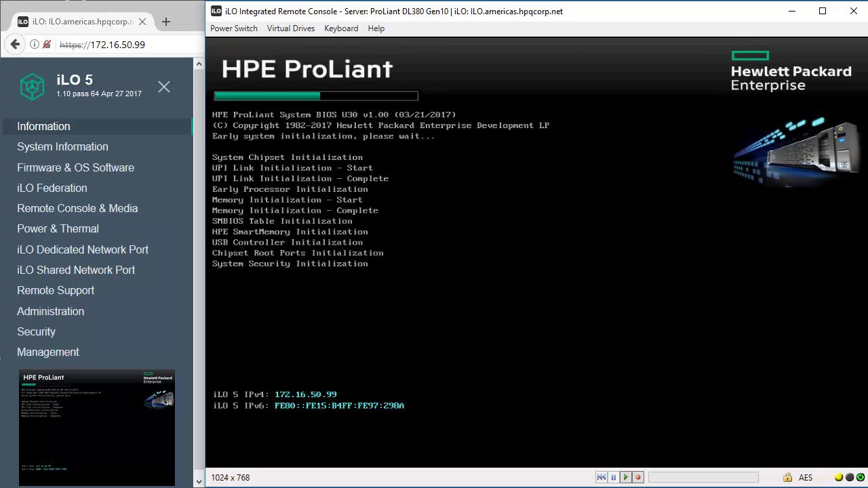
Task: Open the Keyboard menu
Action: pos(341,28)
